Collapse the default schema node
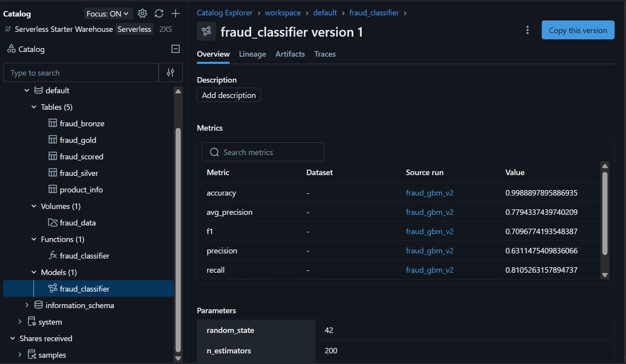 coord(27,90)
